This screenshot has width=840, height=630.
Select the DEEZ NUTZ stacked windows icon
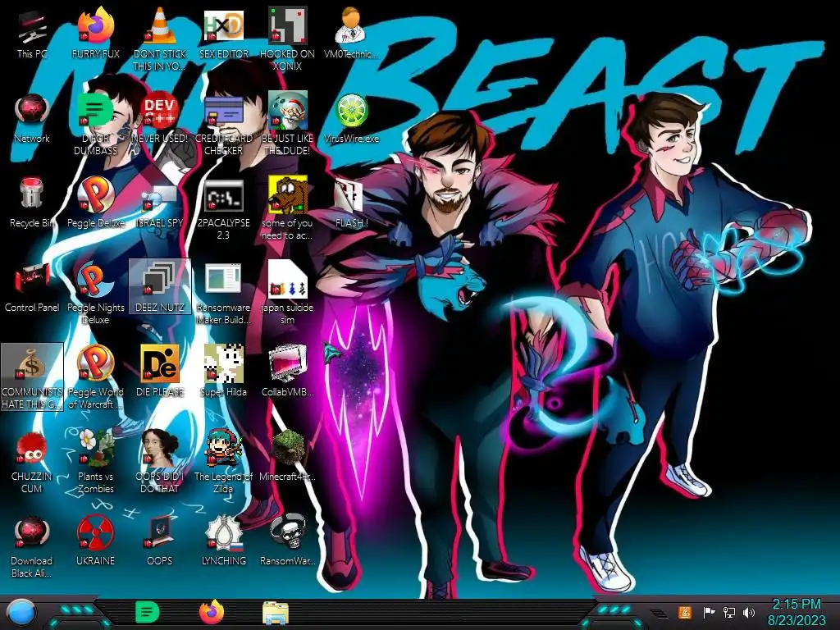pos(160,286)
